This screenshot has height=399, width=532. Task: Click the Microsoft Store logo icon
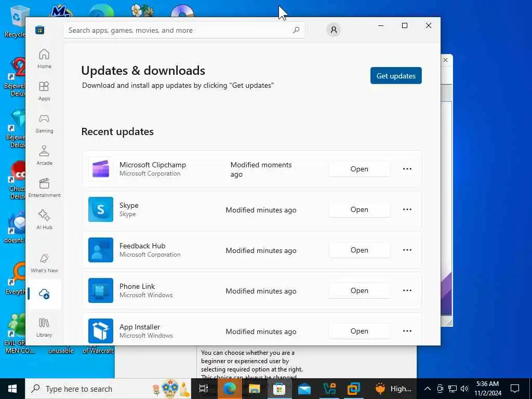[x=39, y=30]
